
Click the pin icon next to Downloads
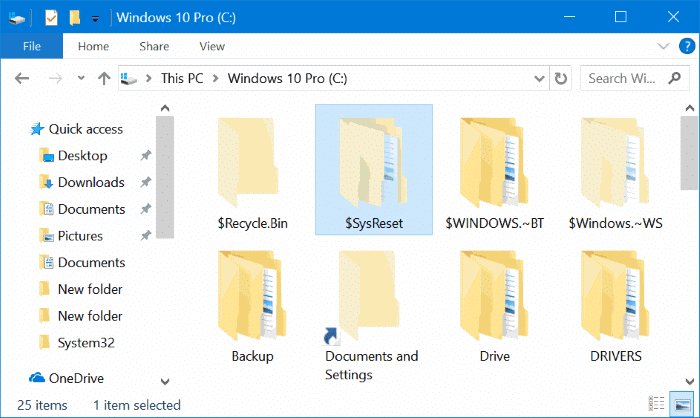tap(146, 182)
